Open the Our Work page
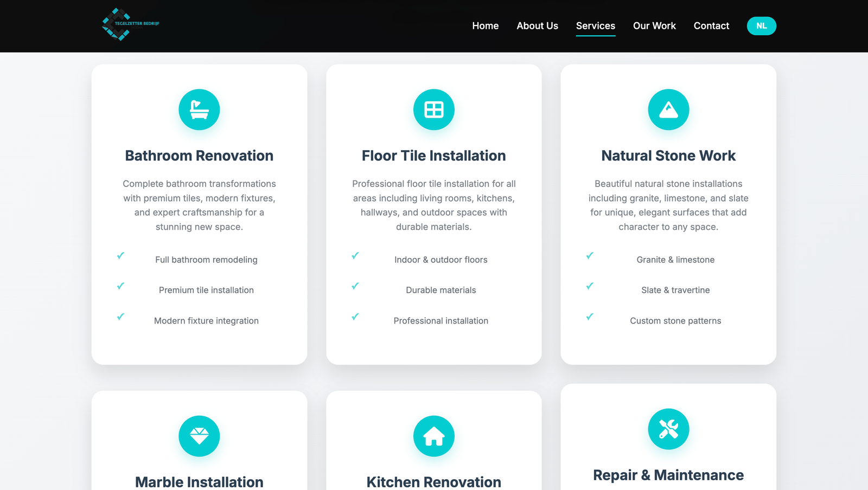868x490 pixels. tap(654, 26)
